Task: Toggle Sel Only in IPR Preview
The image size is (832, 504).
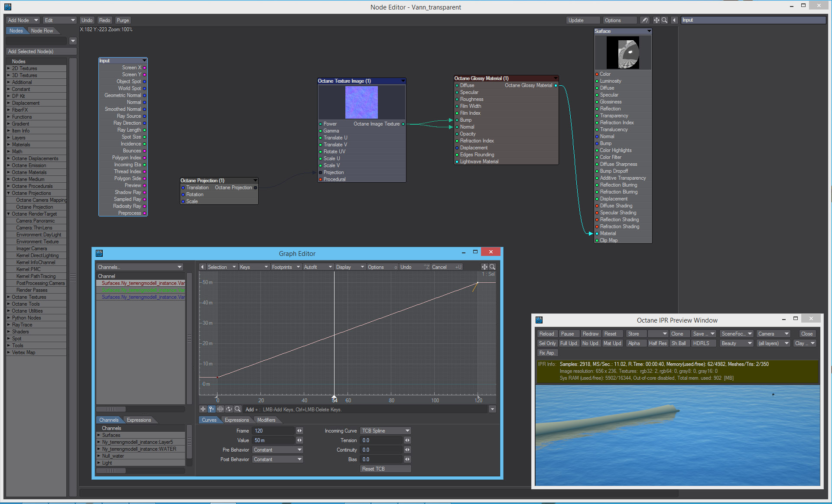Action: point(547,343)
